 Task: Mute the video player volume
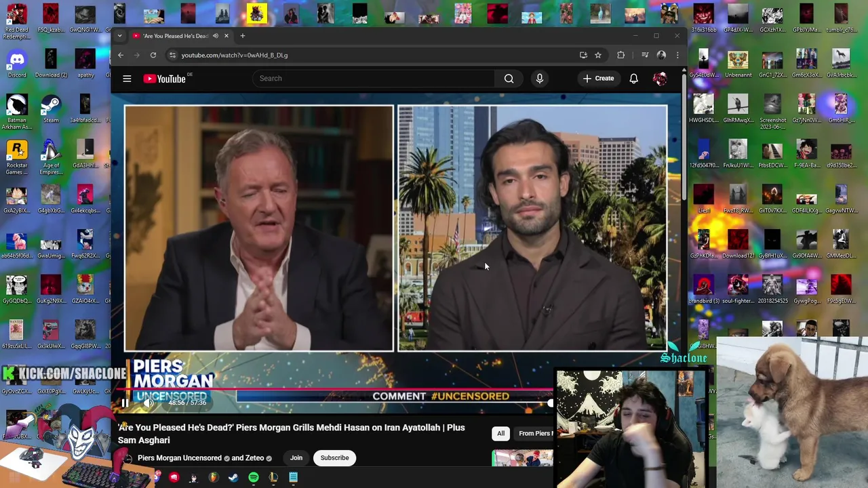(x=149, y=403)
